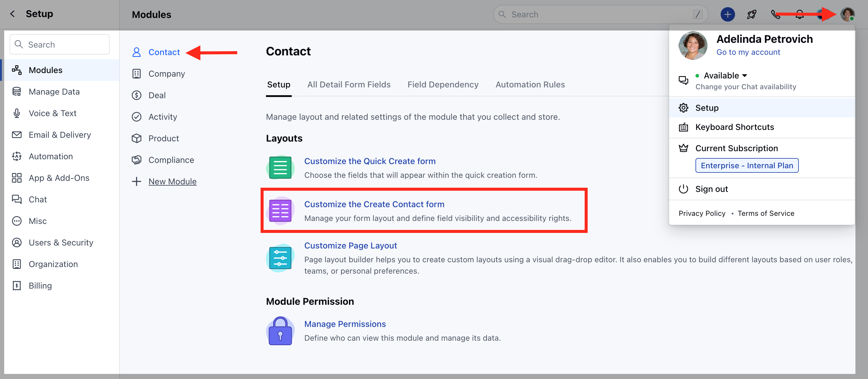Click the phone dialer icon
The width and height of the screenshot is (868, 379).
775,14
